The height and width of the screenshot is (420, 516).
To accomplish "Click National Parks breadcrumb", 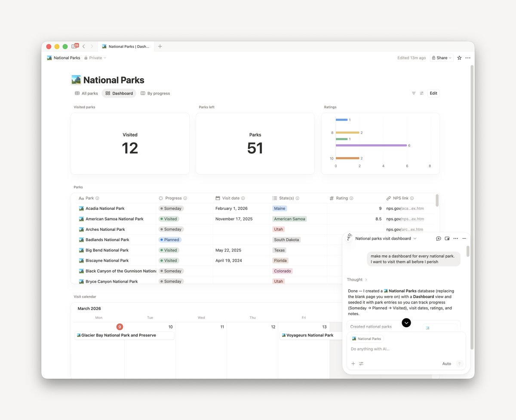I will (64, 58).
